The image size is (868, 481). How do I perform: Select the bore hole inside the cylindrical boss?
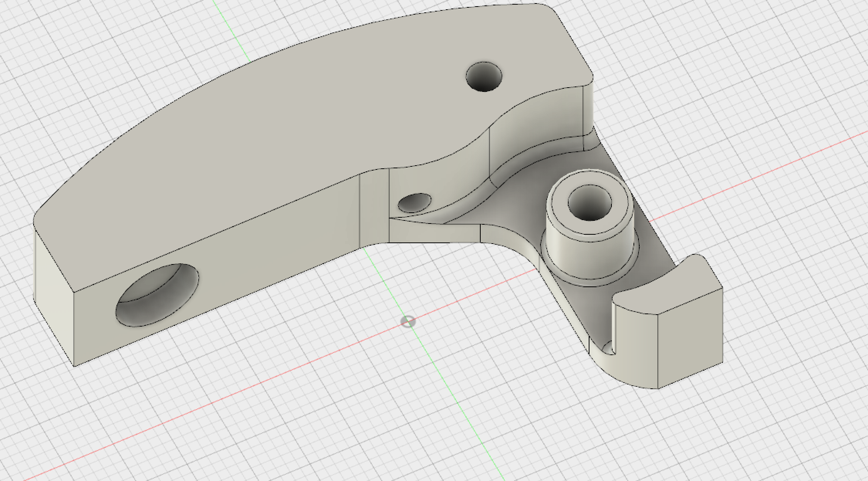[589, 203]
